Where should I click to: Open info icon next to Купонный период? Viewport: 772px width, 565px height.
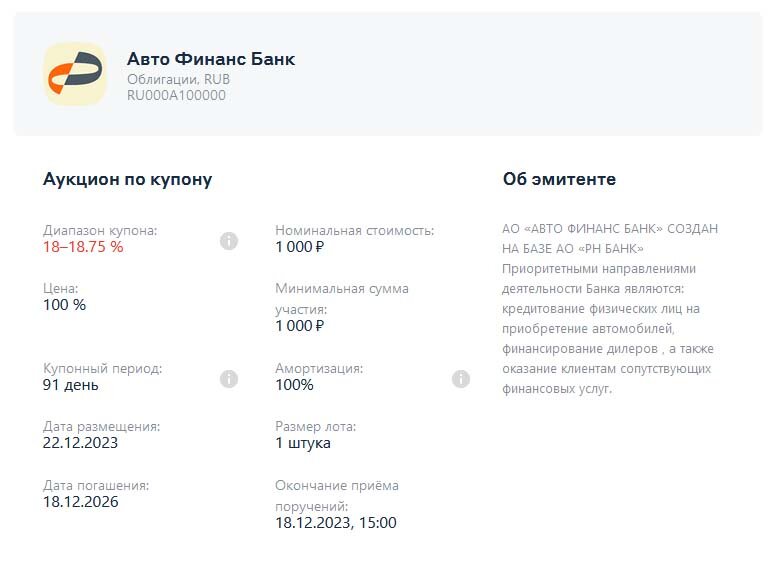229,379
